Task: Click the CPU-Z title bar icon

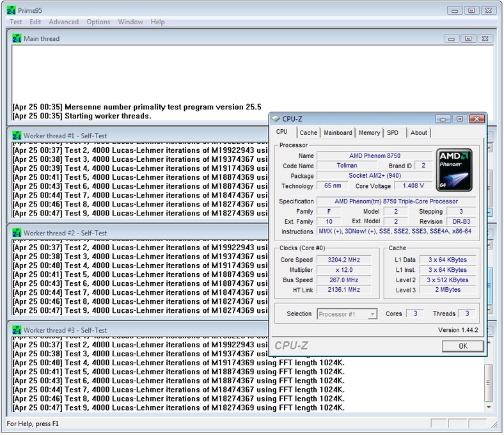Action: click(x=276, y=118)
